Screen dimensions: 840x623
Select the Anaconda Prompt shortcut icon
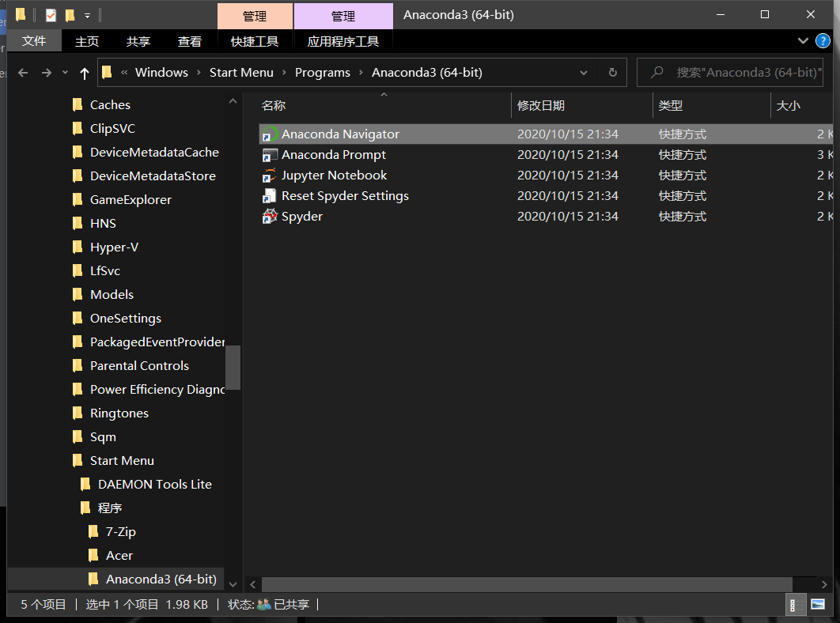pos(270,155)
